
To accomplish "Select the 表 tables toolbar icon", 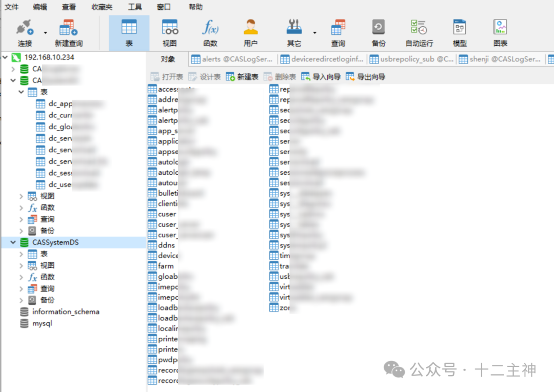I will point(129,33).
